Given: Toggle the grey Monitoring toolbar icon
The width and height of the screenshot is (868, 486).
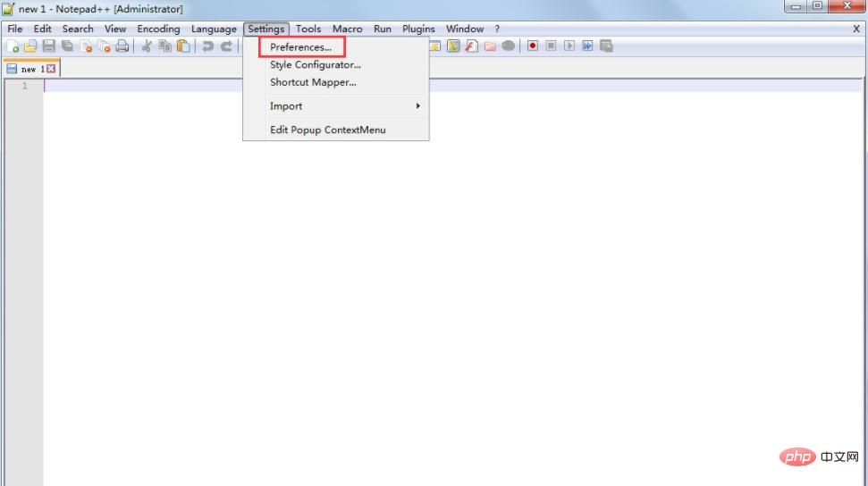Looking at the screenshot, I should point(508,46).
